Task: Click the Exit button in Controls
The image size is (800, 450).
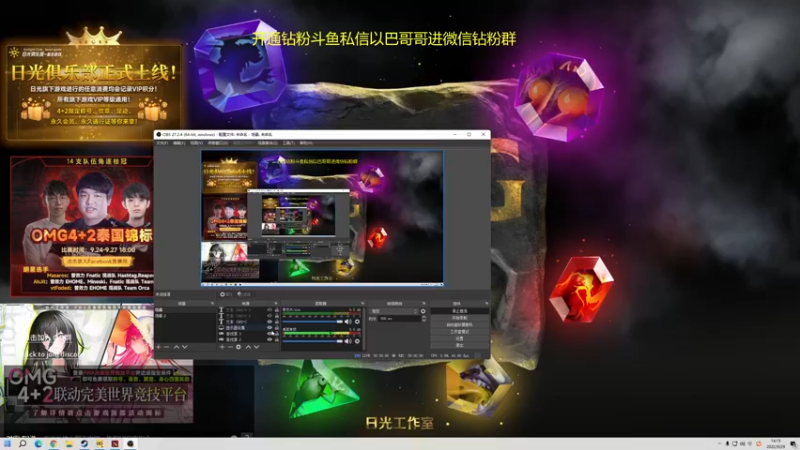Action: click(459, 345)
